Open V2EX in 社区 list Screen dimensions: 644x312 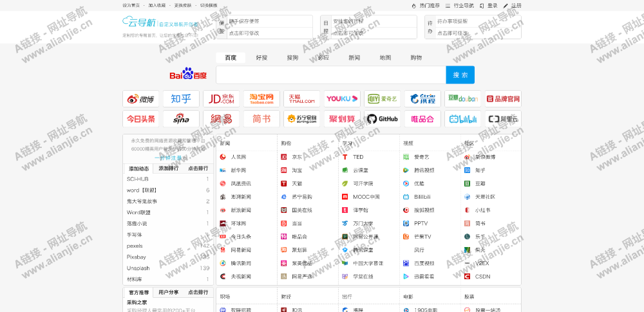point(482,263)
